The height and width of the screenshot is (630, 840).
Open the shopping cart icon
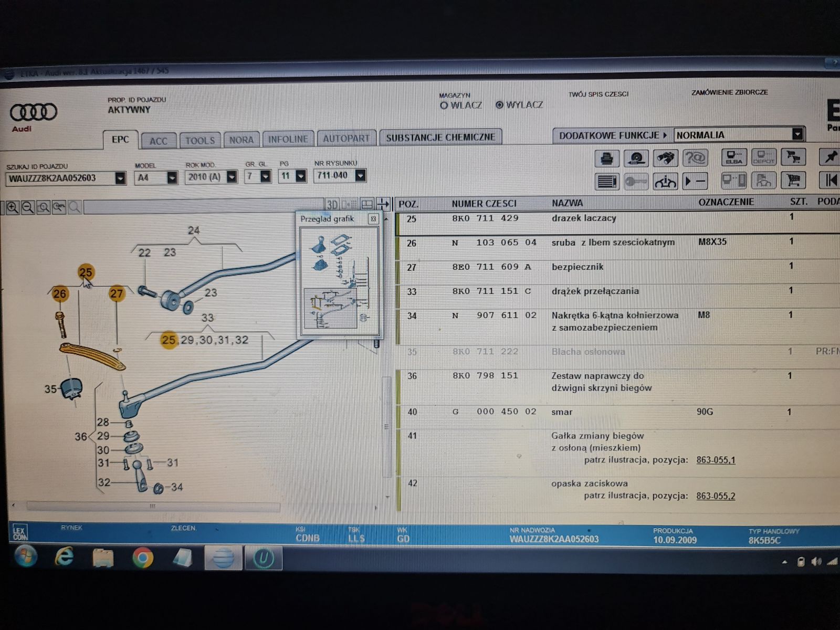click(793, 181)
